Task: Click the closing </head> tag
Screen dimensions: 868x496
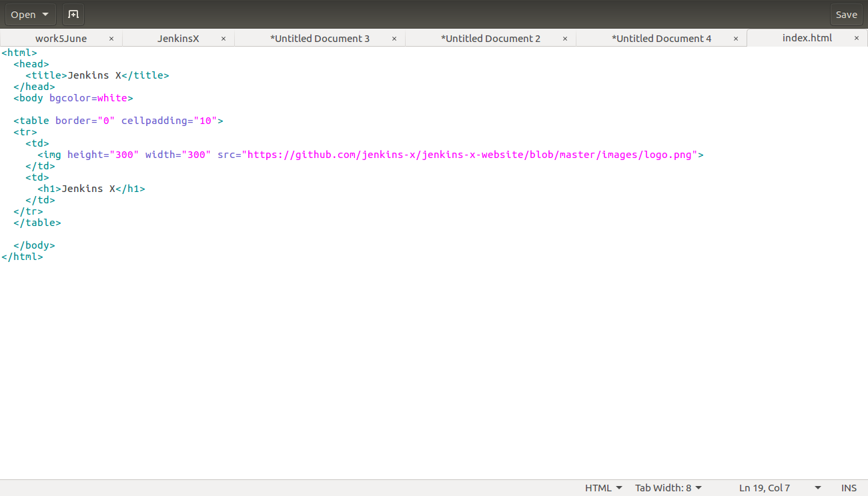Action: coord(34,87)
